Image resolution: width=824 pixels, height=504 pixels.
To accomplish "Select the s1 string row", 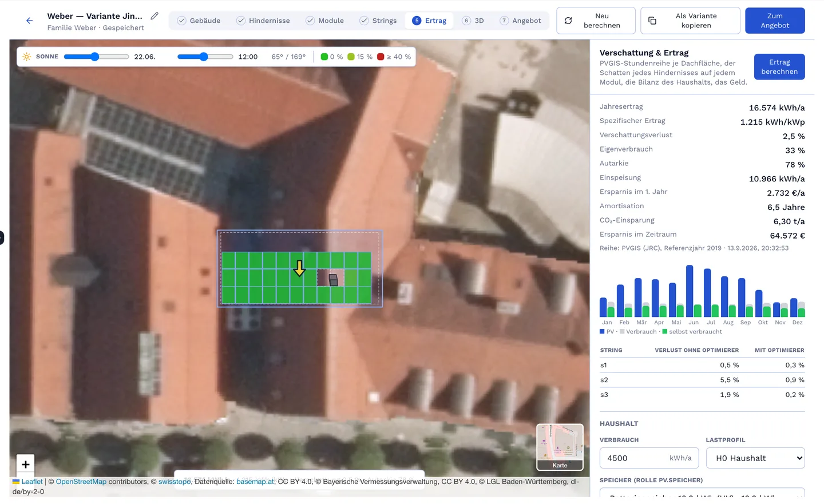I will coord(702,365).
